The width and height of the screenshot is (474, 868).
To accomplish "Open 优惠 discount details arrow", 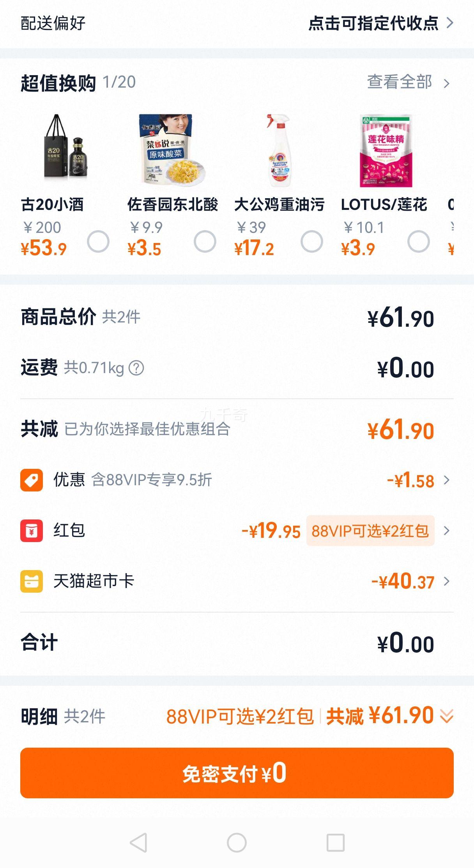I will point(447,480).
